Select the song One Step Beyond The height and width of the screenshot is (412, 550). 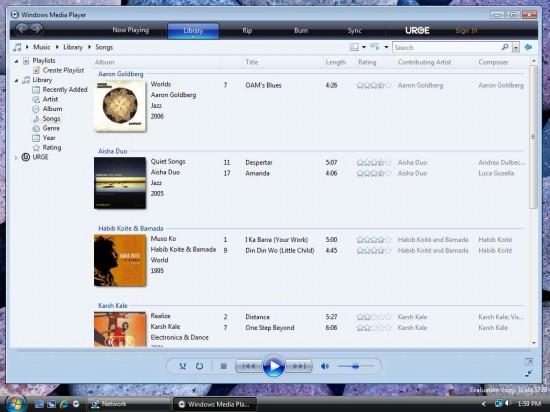click(x=269, y=328)
